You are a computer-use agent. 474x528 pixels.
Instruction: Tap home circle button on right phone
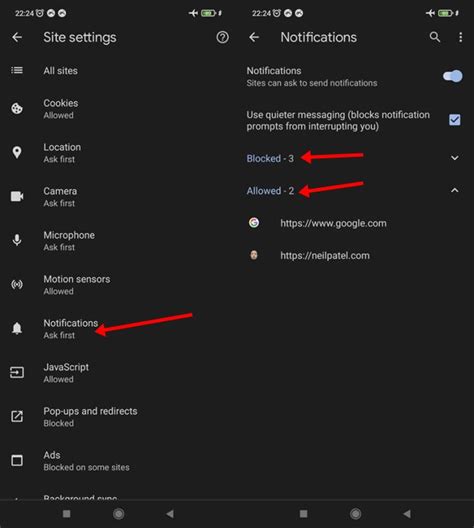pos(356,514)
